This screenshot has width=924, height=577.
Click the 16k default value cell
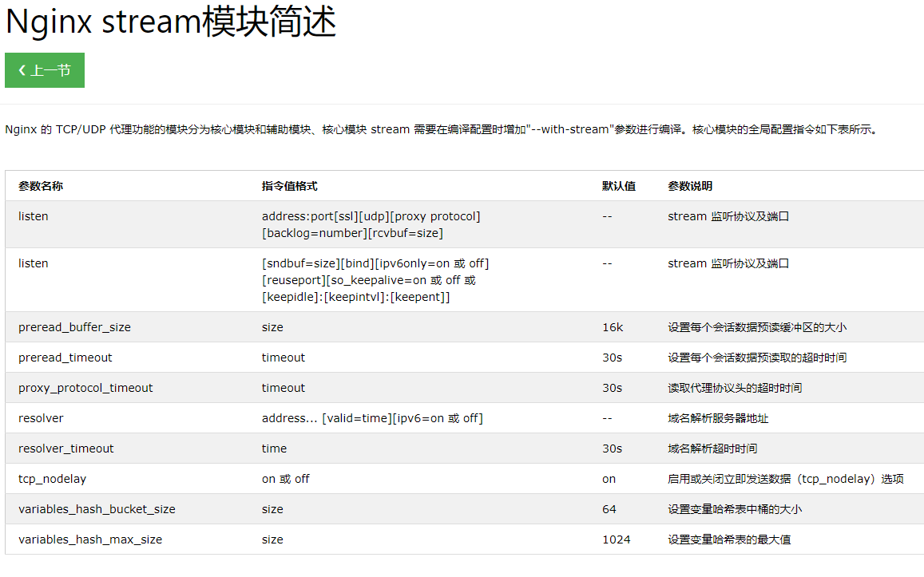(613, 327)
